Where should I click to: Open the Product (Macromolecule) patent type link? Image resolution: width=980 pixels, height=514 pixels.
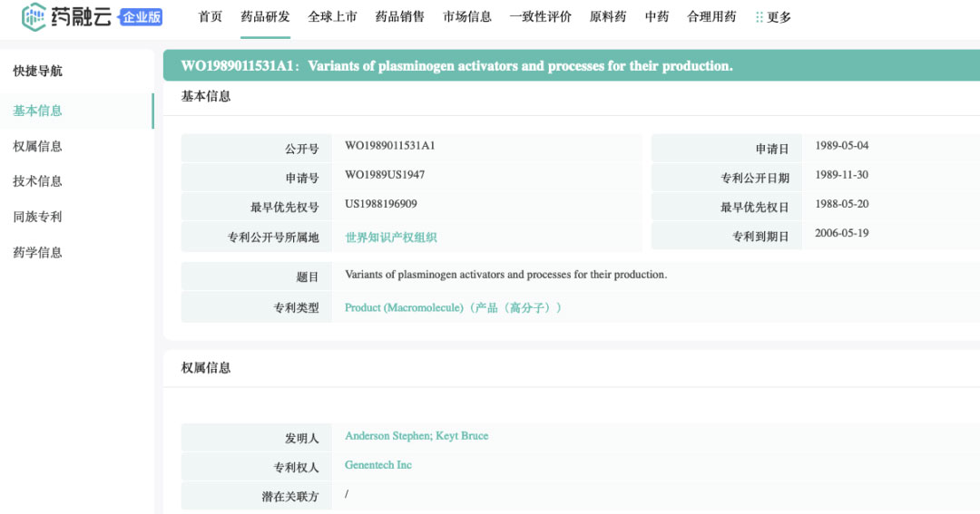click(453, 308)
